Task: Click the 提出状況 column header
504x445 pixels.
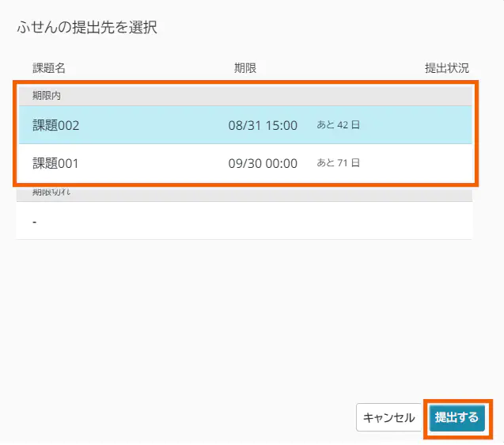Action: point(447,68)
